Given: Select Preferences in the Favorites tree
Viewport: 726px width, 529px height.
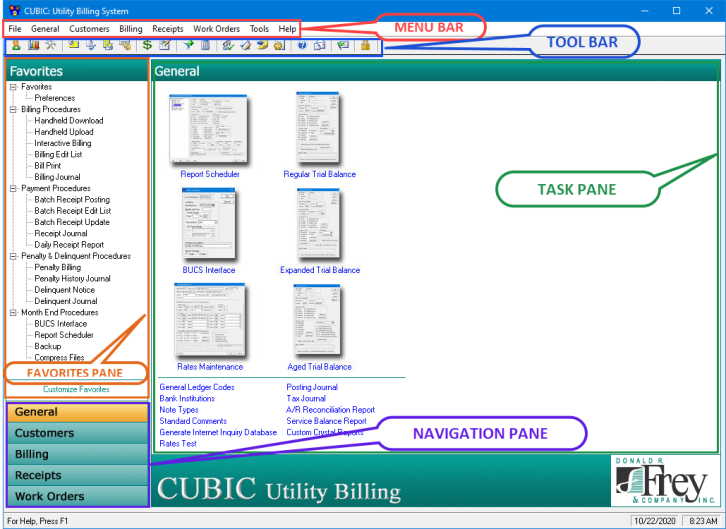Looking at the screenshot, I should 55,98.
